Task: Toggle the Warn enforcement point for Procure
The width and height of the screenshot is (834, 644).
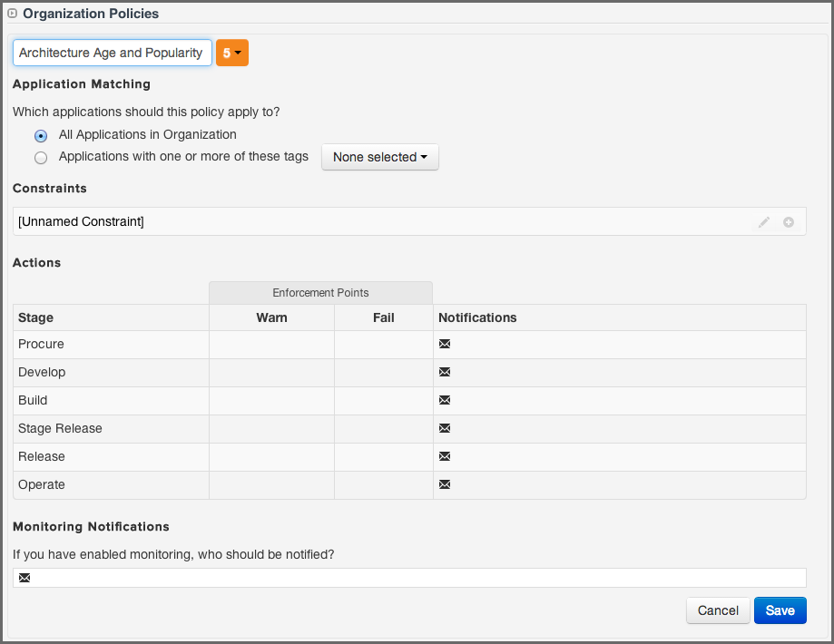Action: (271, 344)
